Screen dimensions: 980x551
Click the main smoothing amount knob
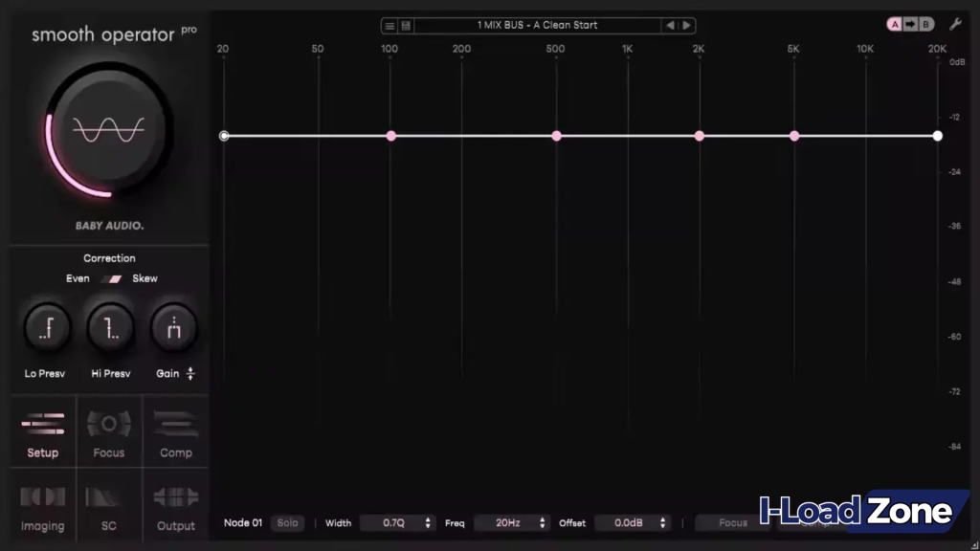109,130
